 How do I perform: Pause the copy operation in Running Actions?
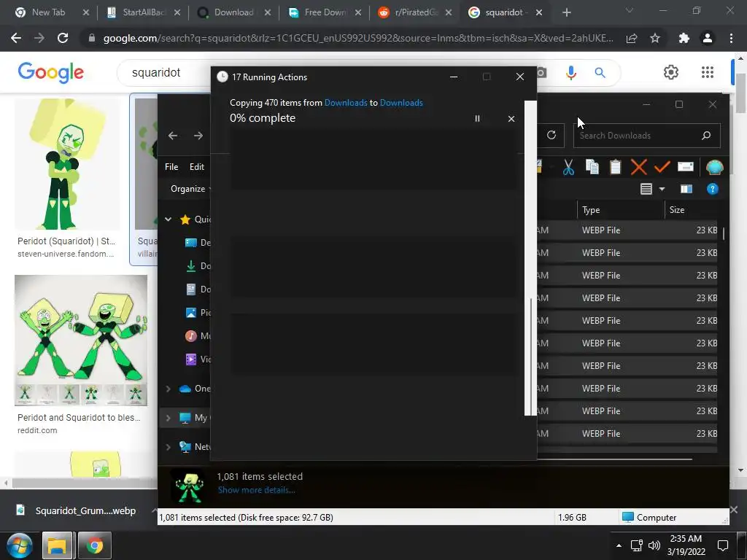(477, 119)
